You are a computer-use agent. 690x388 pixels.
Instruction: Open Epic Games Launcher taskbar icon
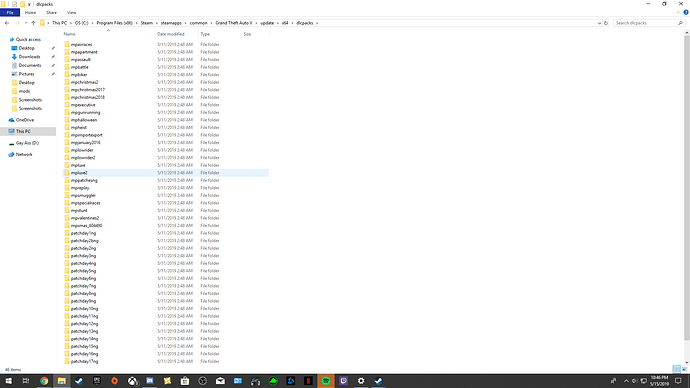pyautogui.click(x=97, y=381)
